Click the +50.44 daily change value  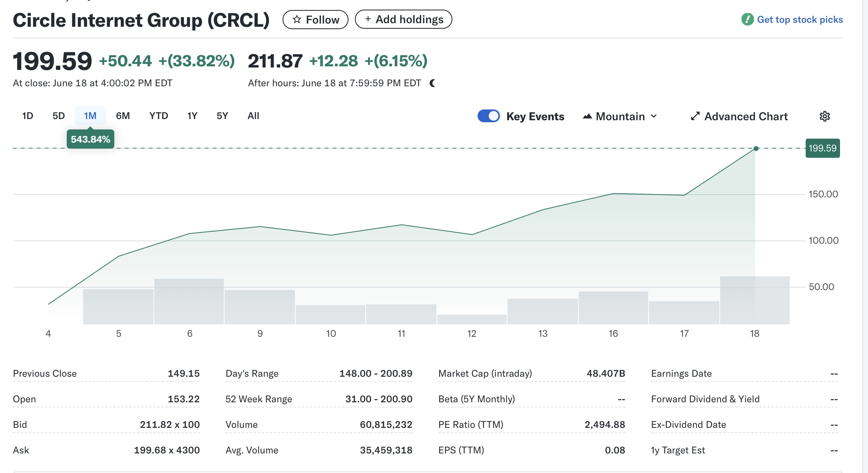click(x=125, y=61)
